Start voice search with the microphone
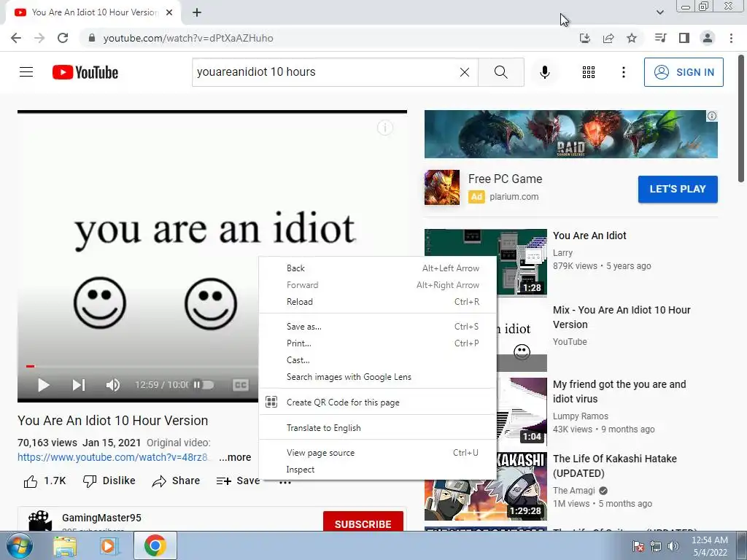 point(544,72)
